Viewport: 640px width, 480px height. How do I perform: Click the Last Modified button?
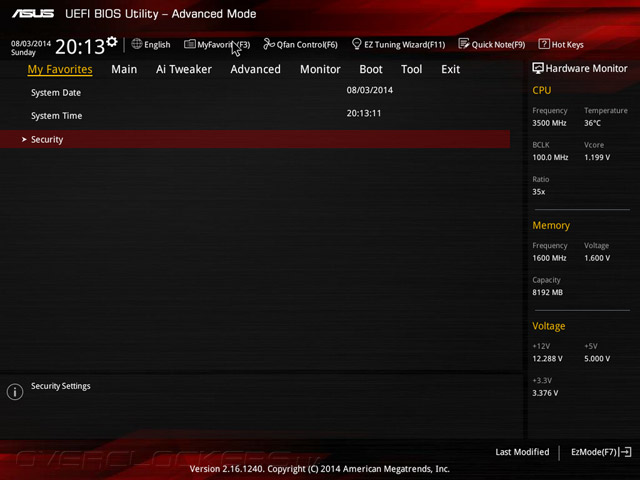tap(522, 452)
